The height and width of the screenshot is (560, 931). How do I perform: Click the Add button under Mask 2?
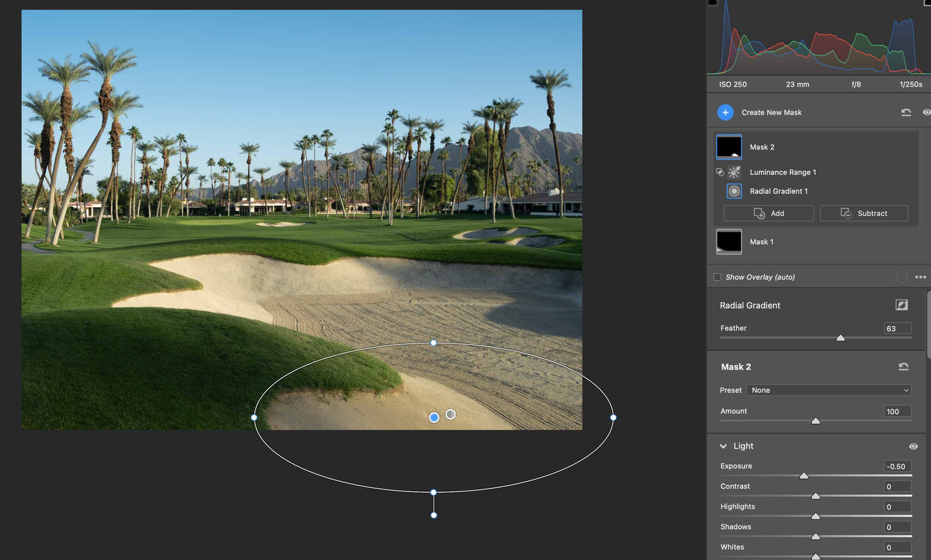[768, 214]
